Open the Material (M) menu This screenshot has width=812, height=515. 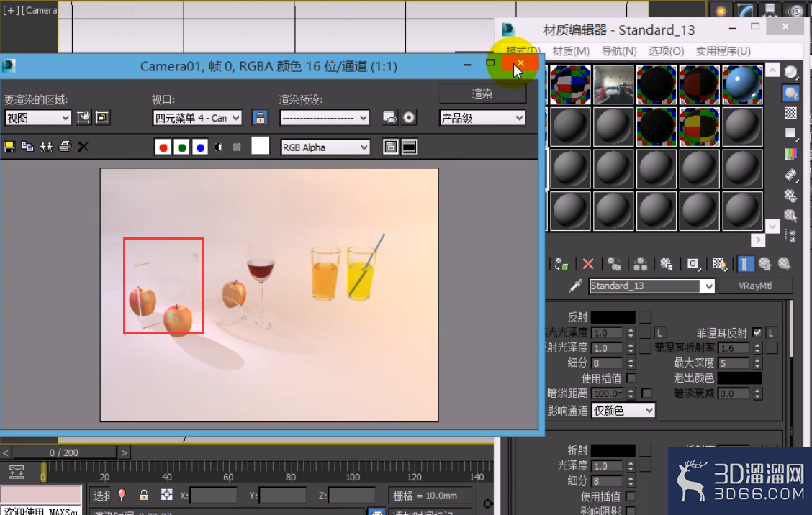[571, 51]
